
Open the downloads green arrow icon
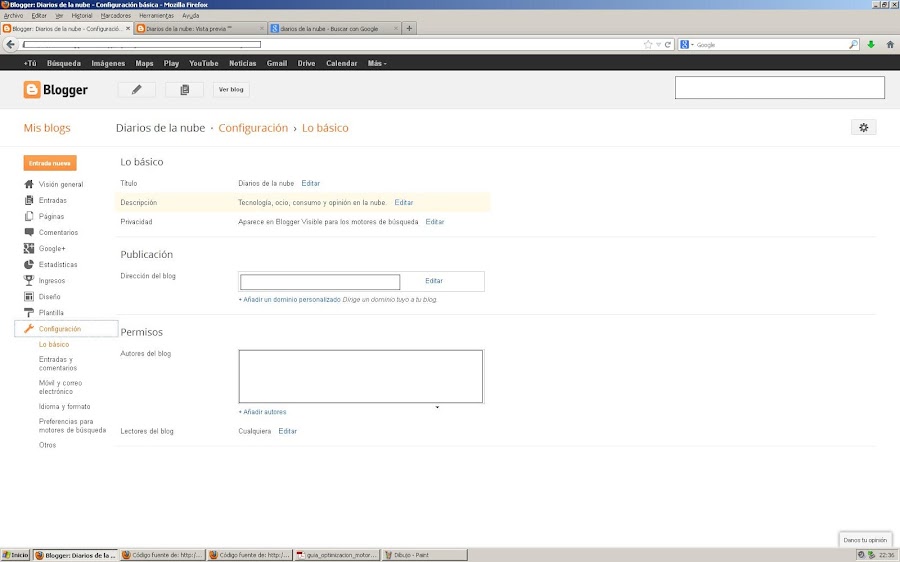(871, 44)
